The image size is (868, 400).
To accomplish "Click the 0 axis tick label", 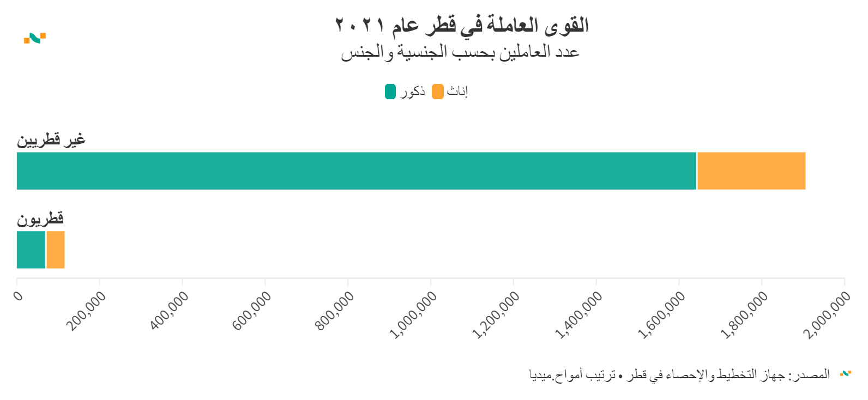I will 19,296.
